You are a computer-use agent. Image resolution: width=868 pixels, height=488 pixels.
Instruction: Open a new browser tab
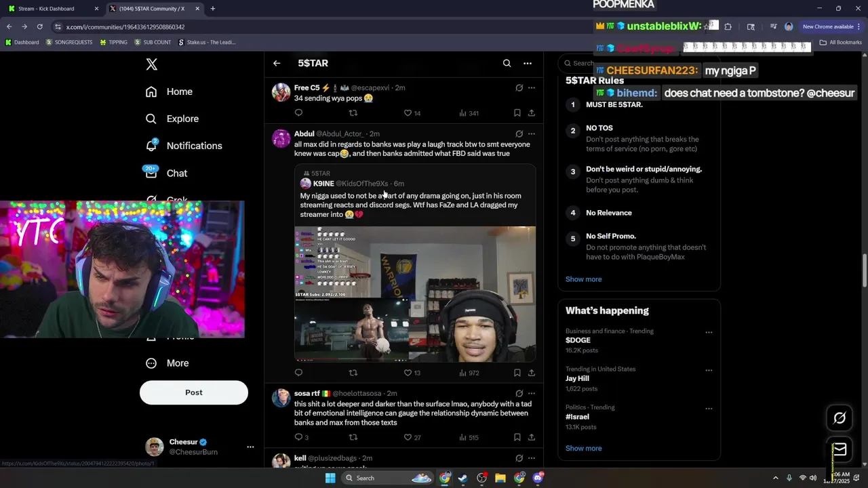click(x=213, y=9)
